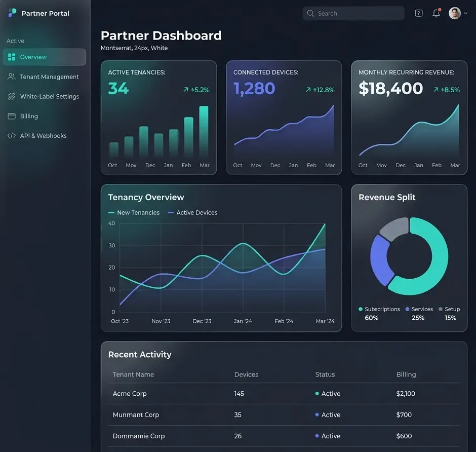Click the Partner Portal logo icon
476x452 pixels.
pos(12,13)
